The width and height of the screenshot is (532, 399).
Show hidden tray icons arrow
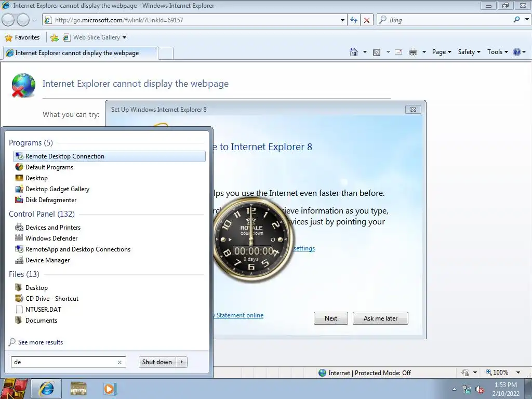454,390
